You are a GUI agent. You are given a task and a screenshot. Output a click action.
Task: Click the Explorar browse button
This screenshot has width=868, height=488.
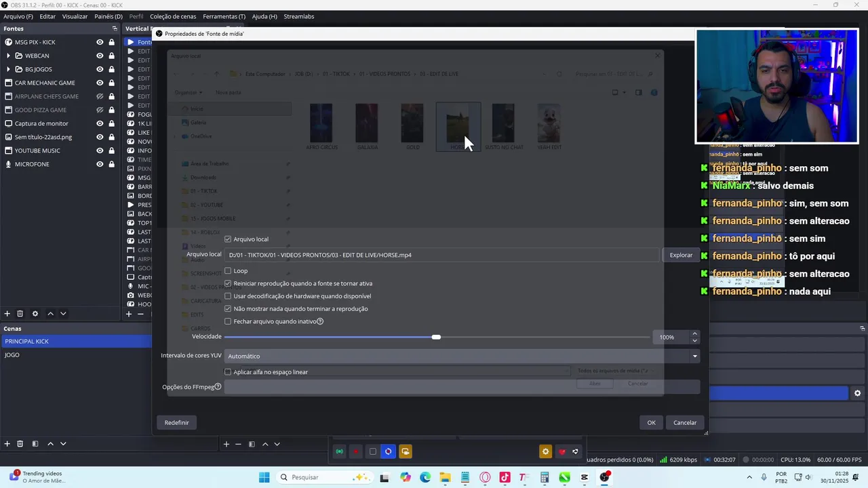(x=681, y=255)
